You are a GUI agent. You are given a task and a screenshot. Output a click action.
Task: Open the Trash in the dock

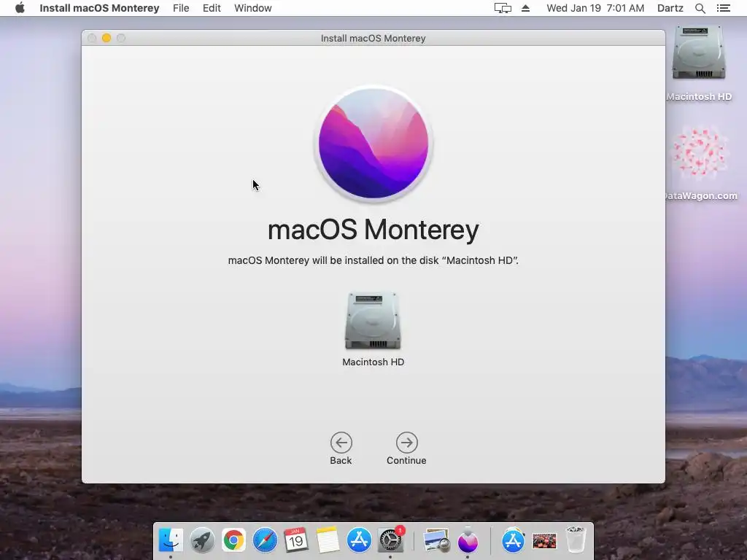tap(576, 540)
